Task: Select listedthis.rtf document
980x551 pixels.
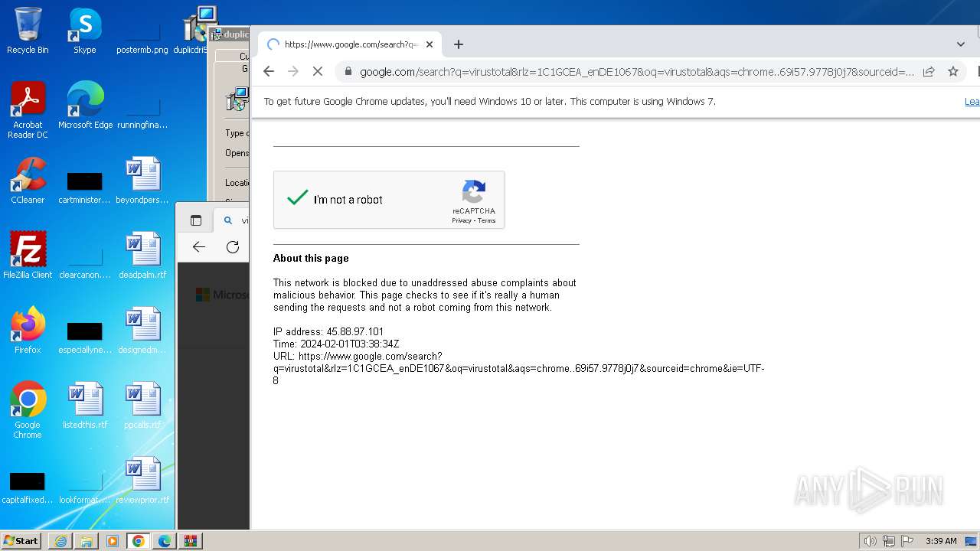Action: pyautogui.click(x=85, y=406)
